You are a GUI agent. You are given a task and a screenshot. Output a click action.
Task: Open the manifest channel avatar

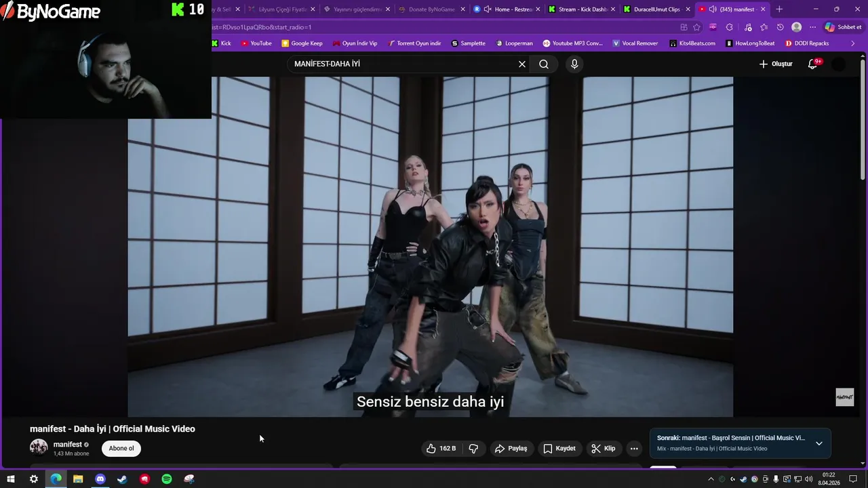click(x=39, y=447)
